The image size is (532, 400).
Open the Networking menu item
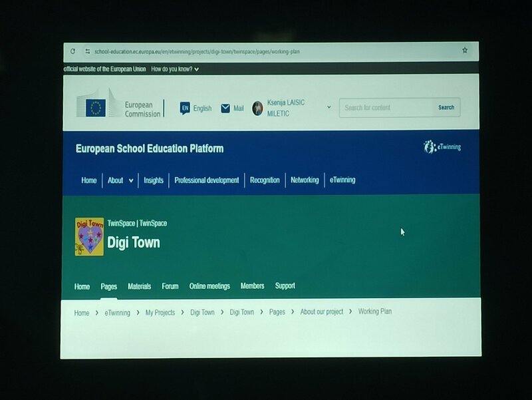(305, 180)
